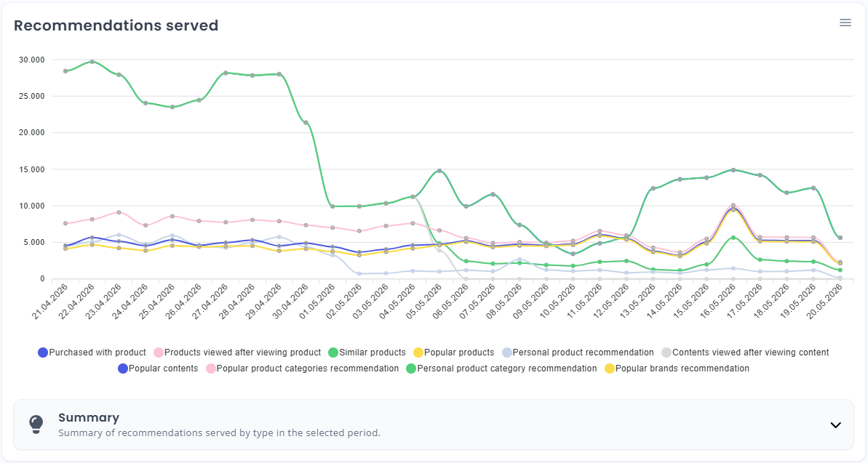Click grey swatch of Contents viewed after viewing content
Viewport: 868px width, 463px height.
(666, 353)
